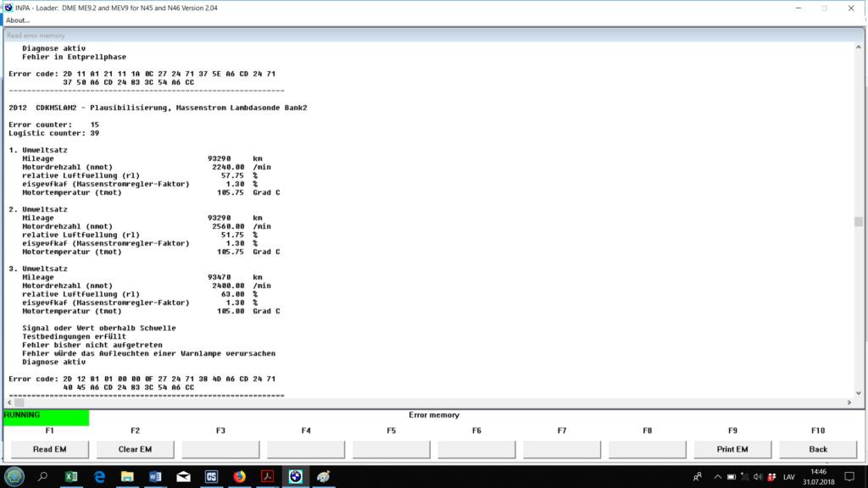Image resolution: width=868 pixels, height=488 pixels.
Task: Launch Microsoft Edge from the taskbar
Action: click(x=98, y=476)
